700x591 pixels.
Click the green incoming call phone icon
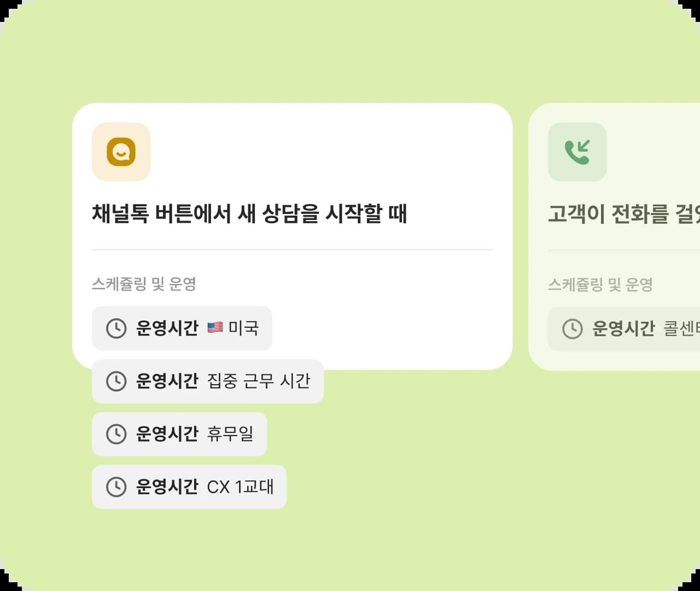(578, 152)
